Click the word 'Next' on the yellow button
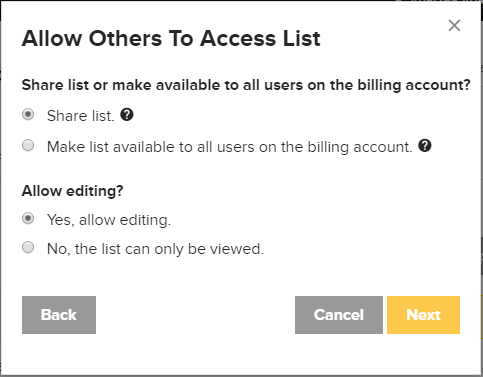This screenshot has width=483, height=377. [423, 315]
